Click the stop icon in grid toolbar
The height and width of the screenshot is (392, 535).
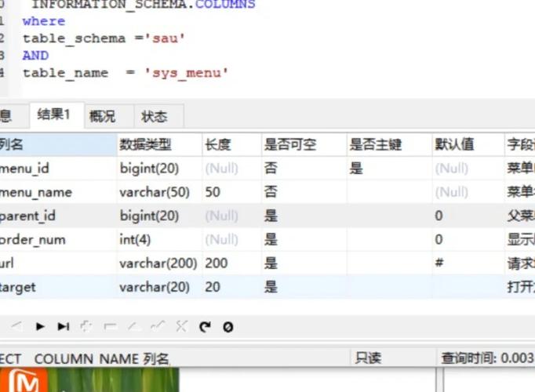pos(227,326)
